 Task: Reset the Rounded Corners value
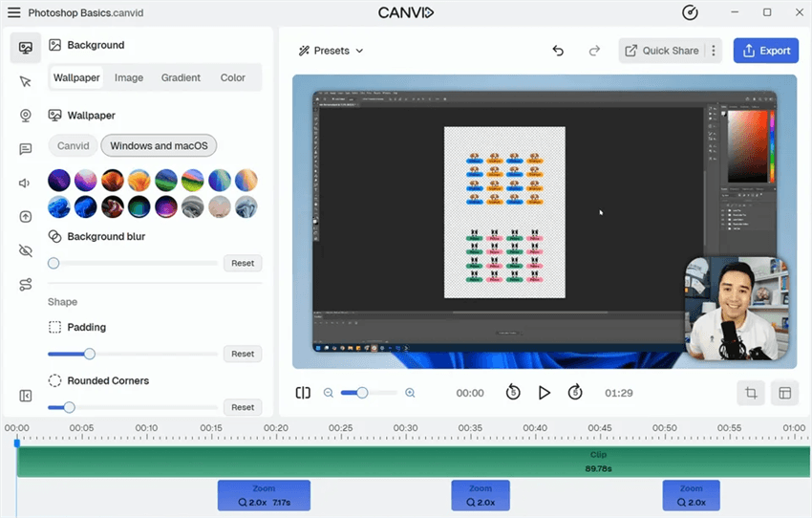(x=243, y=407)
